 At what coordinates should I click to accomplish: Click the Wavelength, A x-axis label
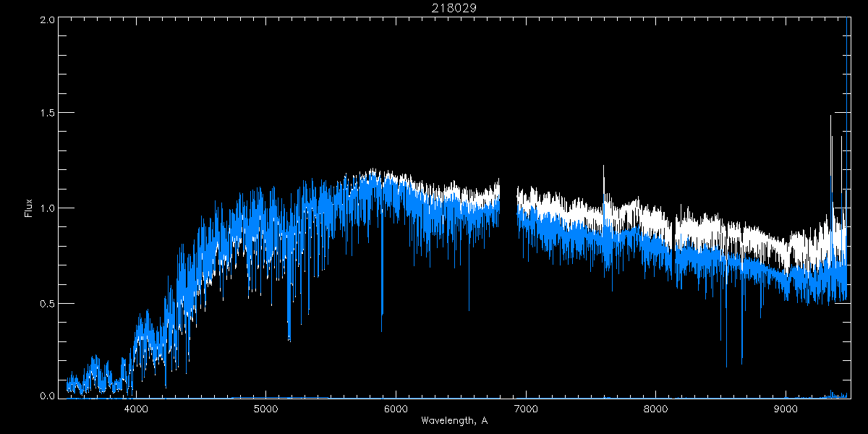pos(454,420)
